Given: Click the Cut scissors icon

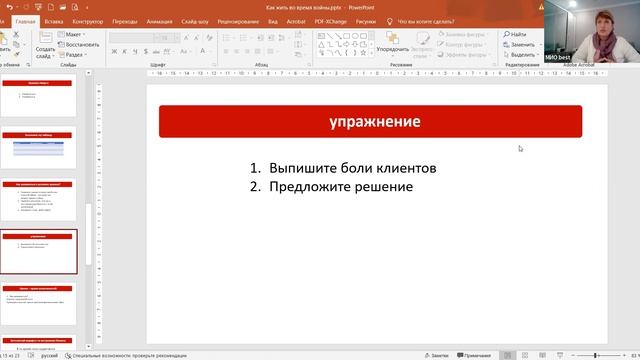Looking at the screenshot, I should [x=16, y=34].
